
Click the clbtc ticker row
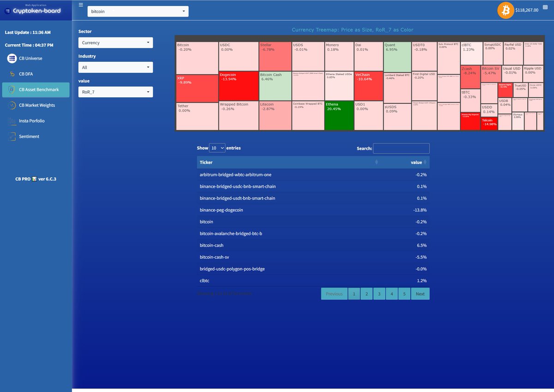click(313, 280)
